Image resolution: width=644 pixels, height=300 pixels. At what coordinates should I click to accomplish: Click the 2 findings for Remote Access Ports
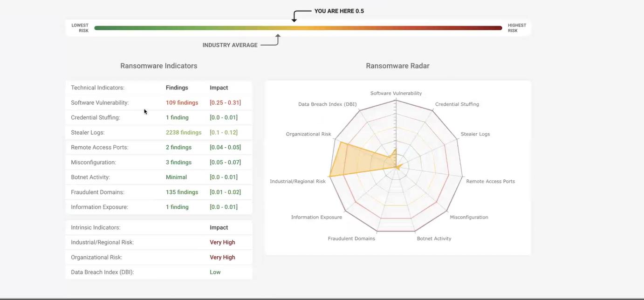click(178, 147)
